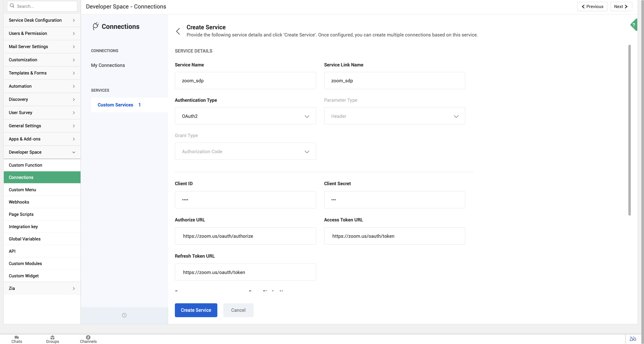Click the Cancel button
644x344 pixels.
[x=238, y=310]
